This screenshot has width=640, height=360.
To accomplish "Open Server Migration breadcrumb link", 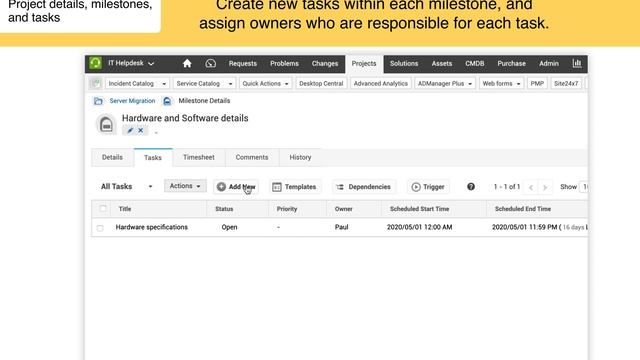I will (132, 101).
